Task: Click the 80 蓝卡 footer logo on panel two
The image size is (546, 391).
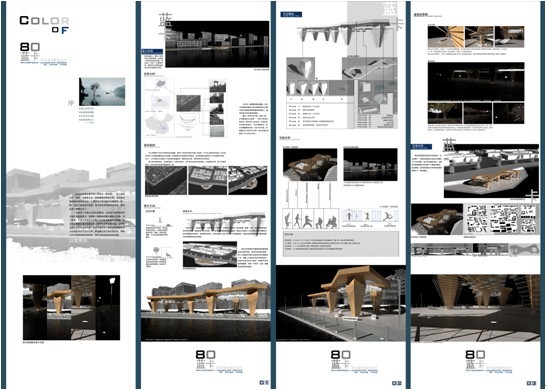Action: point(219,362)
